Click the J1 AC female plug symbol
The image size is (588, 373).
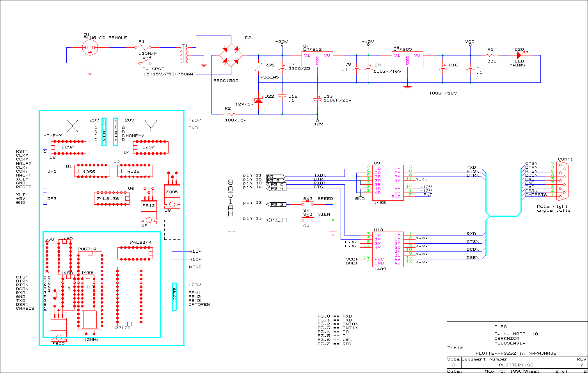click(90, 48)
